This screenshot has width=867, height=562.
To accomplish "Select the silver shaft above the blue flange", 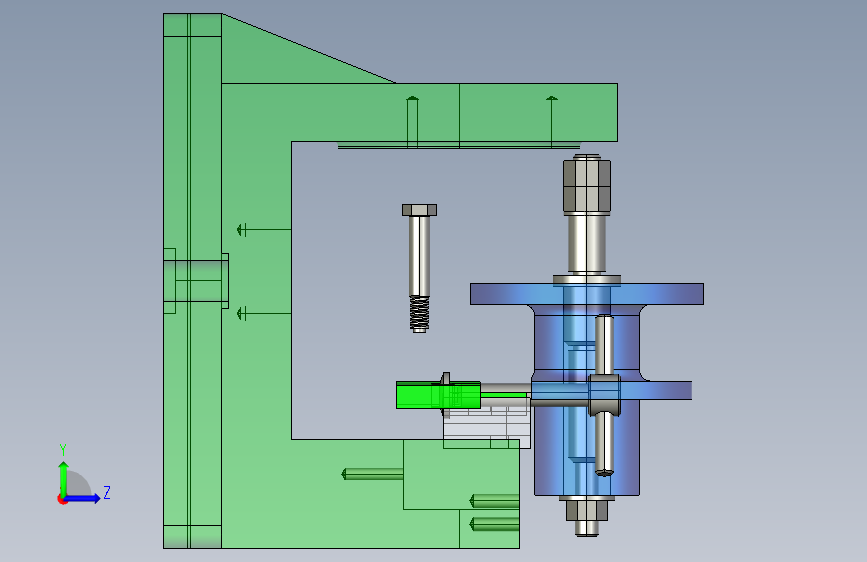I will click(x=587, y=244).
